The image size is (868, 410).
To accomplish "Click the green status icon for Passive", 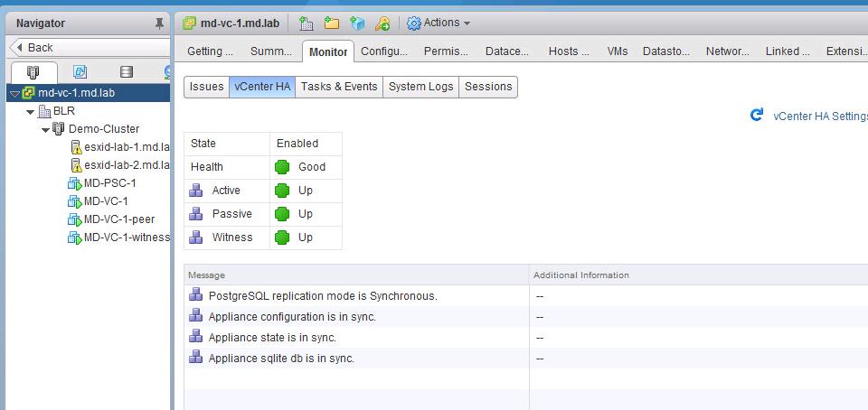I will click(x=282, y=214).
